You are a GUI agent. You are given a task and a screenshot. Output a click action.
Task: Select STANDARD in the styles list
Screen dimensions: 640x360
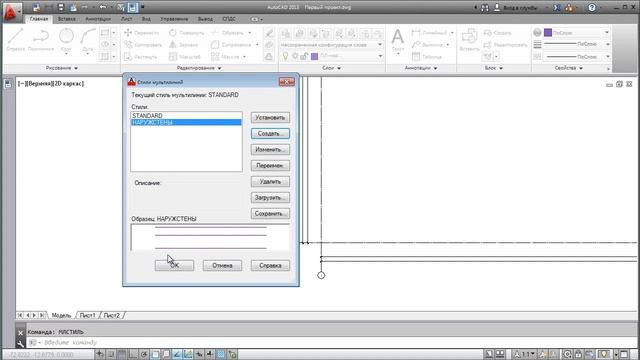(x=186, y=116)
